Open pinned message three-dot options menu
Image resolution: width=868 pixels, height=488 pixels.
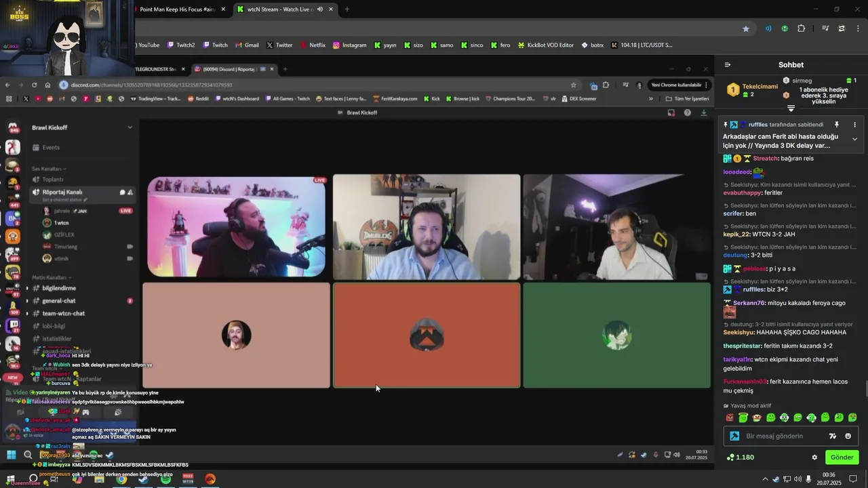tap(854, 125)
